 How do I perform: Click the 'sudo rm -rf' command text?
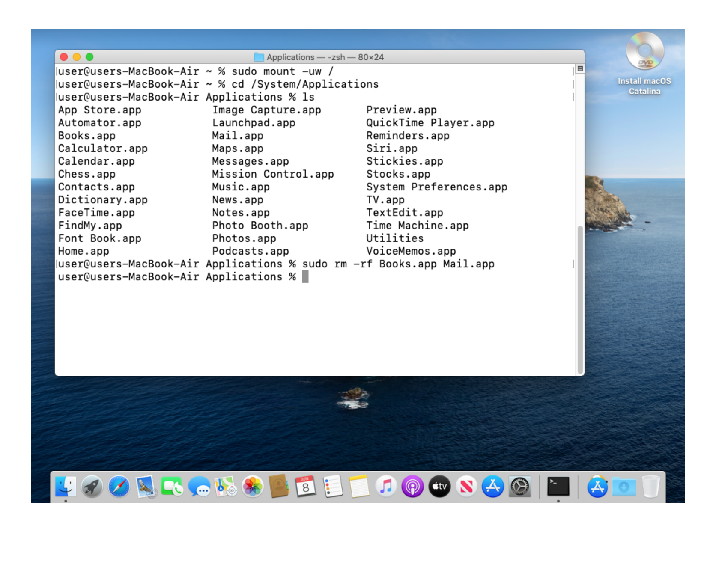point(337,264)
